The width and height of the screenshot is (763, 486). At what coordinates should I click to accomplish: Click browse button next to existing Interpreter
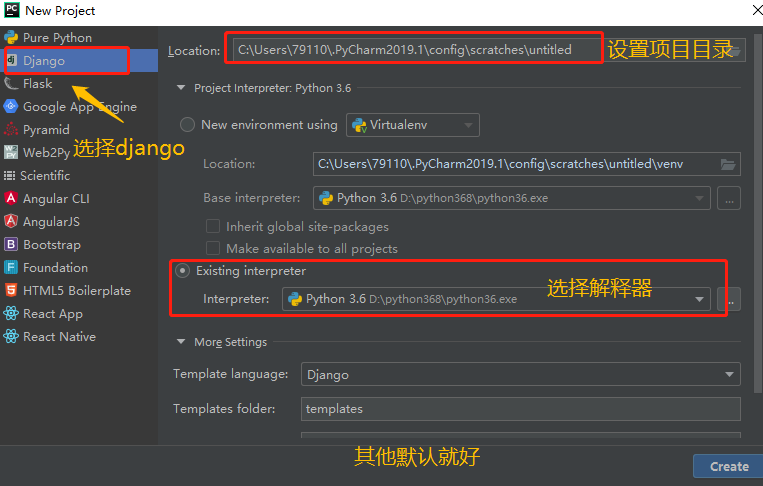[x=729, y=299]
